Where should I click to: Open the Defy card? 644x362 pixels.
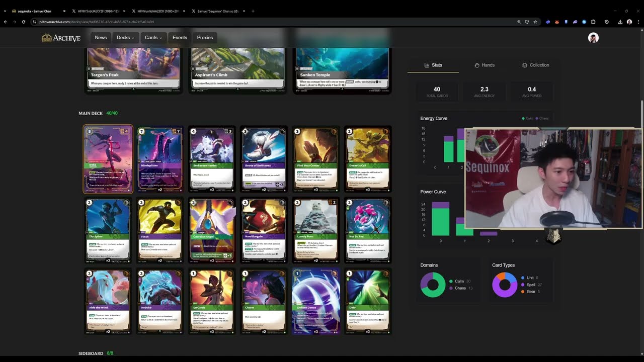[x=368, y=302]
